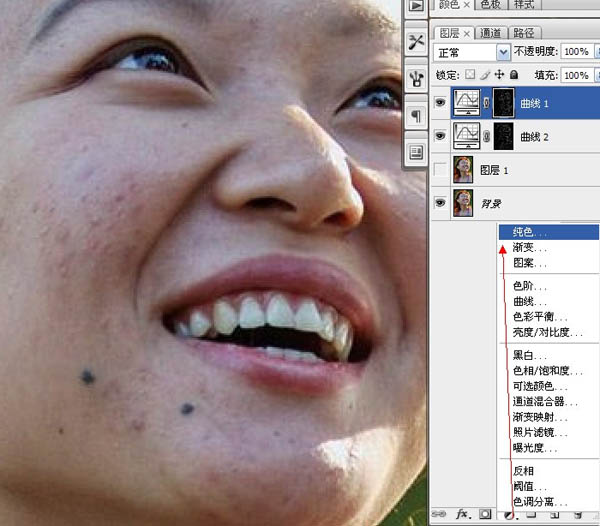Click the link layers icon at panel bottom
600x526 pixels.
pyautogui.click(x=438, y=515)
